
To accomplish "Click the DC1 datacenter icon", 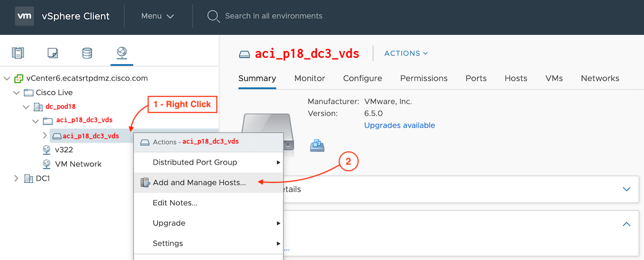I will [x=29, y=179].
